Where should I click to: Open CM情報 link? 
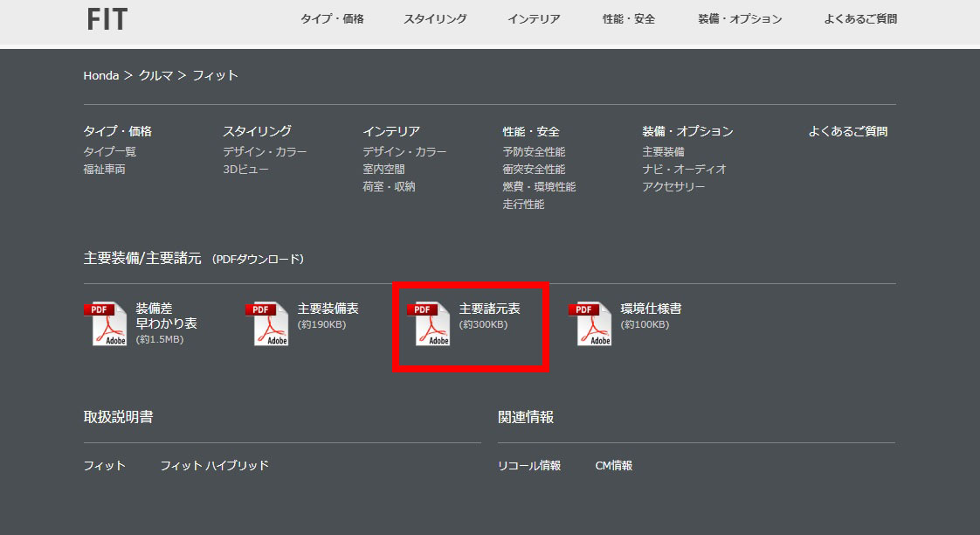(x=614, y=466)
